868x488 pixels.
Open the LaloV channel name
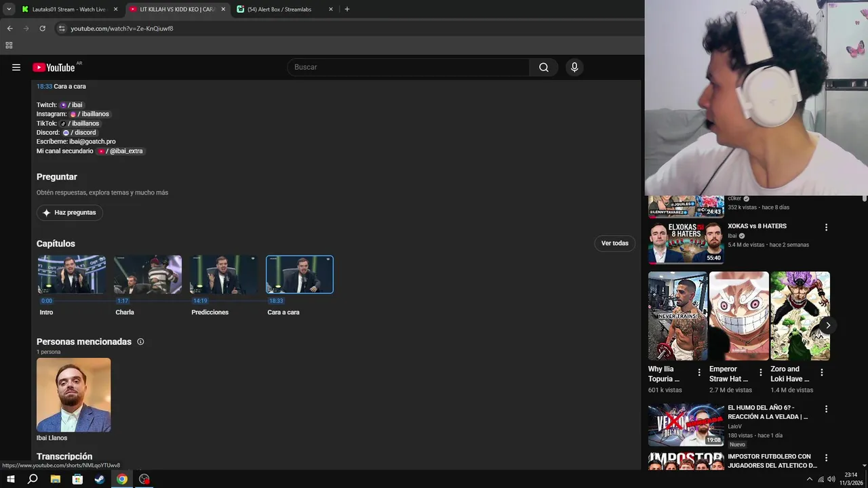(734, 427)
